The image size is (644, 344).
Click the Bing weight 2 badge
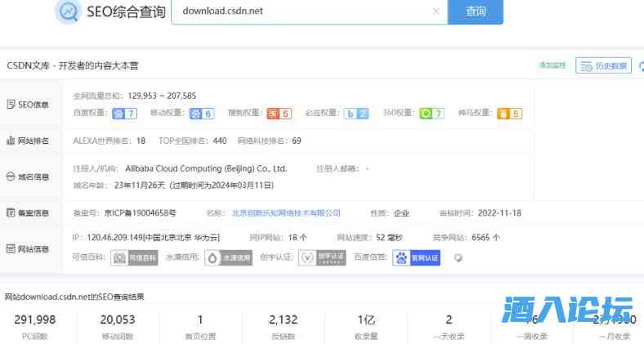point(356,114)
